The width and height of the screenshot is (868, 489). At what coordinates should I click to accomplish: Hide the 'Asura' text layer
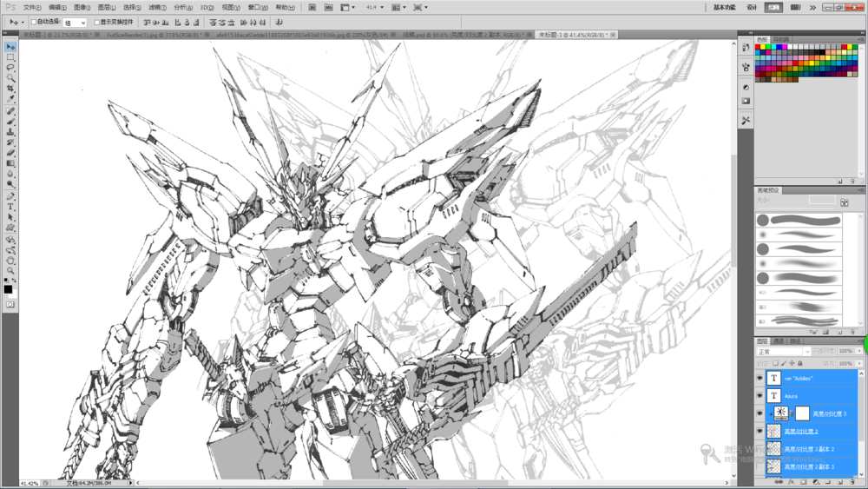[x=760, y=396]
